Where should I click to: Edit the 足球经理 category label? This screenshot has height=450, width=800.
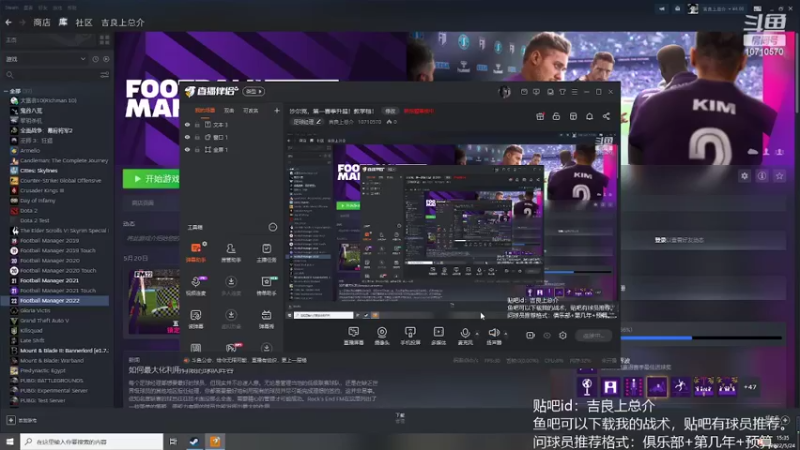coord(307,122)
